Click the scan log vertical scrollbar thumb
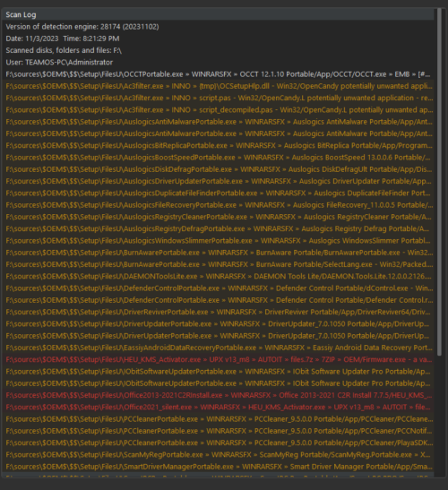This screenshot has height=490, width=448. (x=439, y=182)
